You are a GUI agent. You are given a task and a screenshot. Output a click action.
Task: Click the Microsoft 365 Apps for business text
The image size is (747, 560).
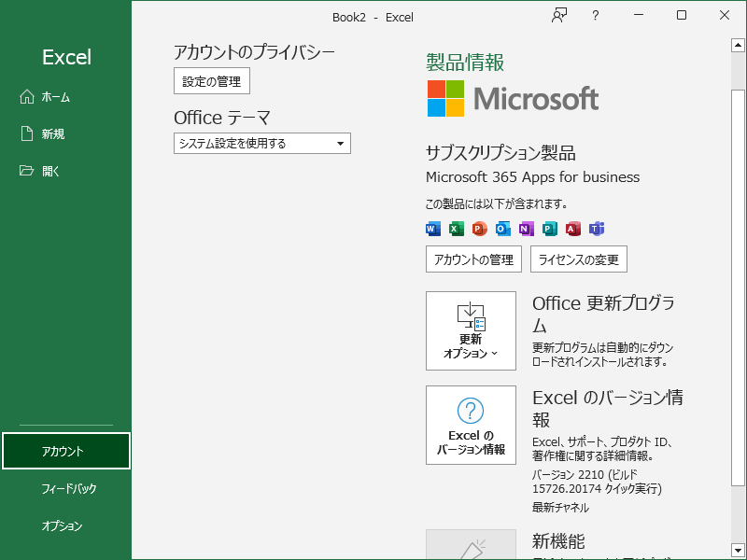point(532,177)
